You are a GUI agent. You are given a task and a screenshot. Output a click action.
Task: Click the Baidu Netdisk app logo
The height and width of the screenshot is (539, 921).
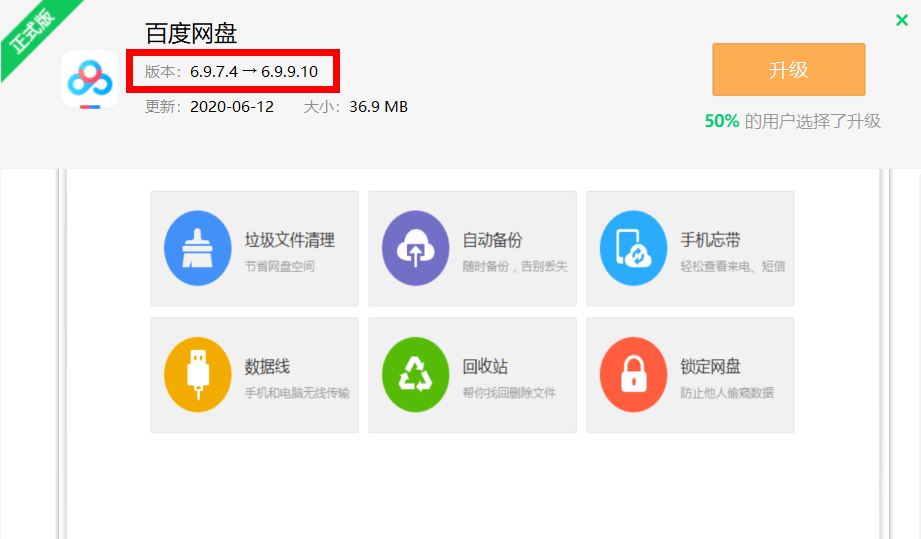[90, 80]
